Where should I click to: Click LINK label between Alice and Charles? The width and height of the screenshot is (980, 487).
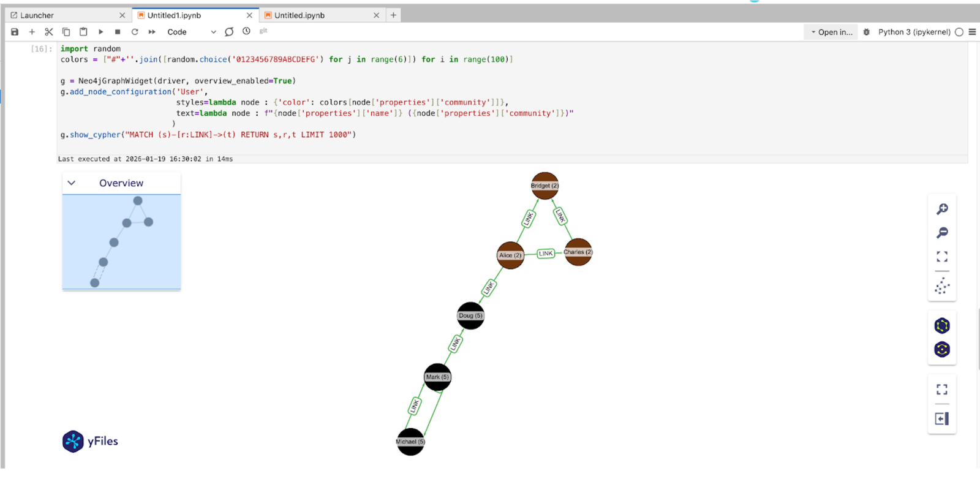point(546,254)
